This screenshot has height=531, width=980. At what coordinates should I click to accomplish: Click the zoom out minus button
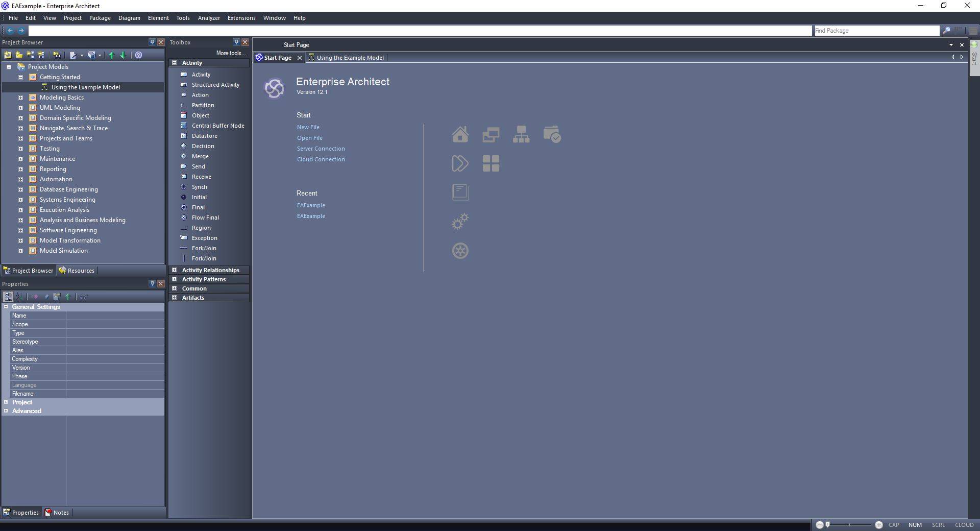820,525
